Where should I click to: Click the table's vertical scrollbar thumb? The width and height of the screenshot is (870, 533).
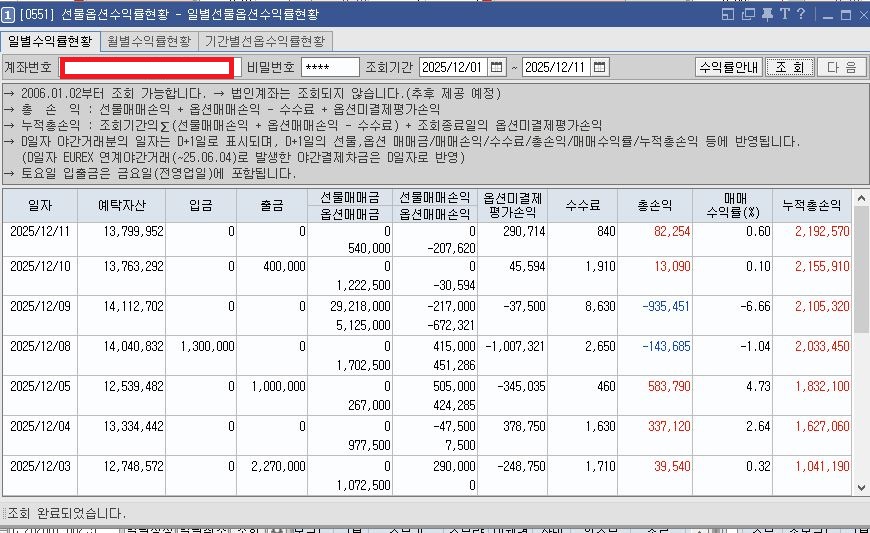(x=861, y=269)
